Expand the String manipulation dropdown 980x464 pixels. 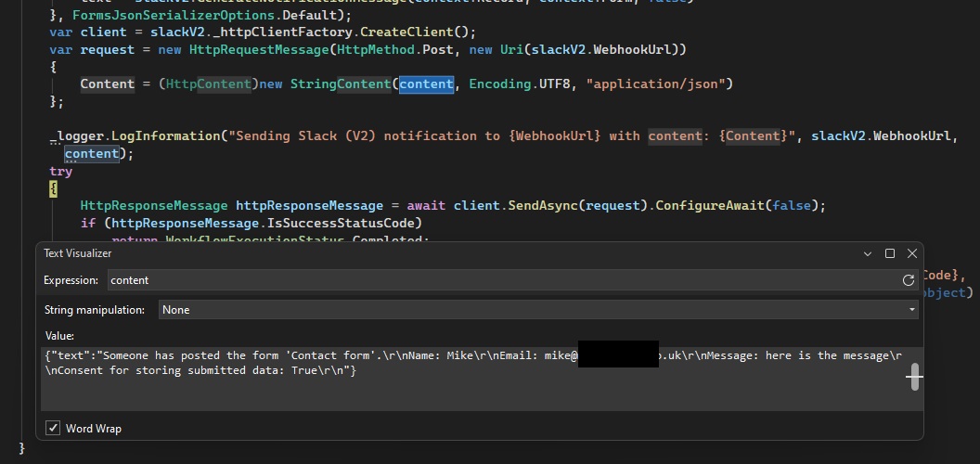coord(538,310)
